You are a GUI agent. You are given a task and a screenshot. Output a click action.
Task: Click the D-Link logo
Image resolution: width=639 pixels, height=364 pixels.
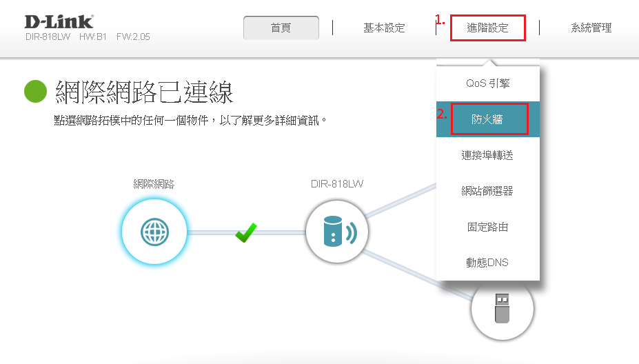(x=59, y=21)
